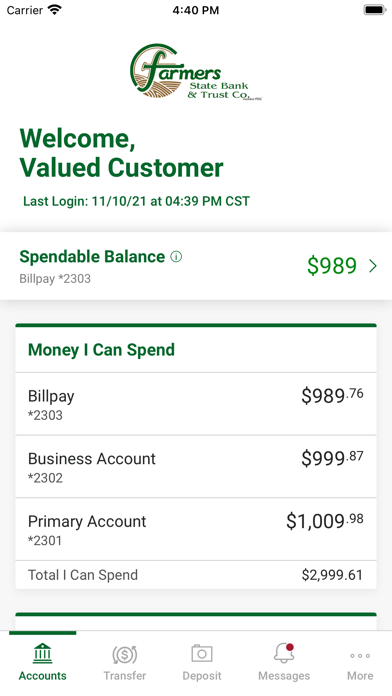
Task: Tap the Accounts bank building icon
Action: (42, 653)
